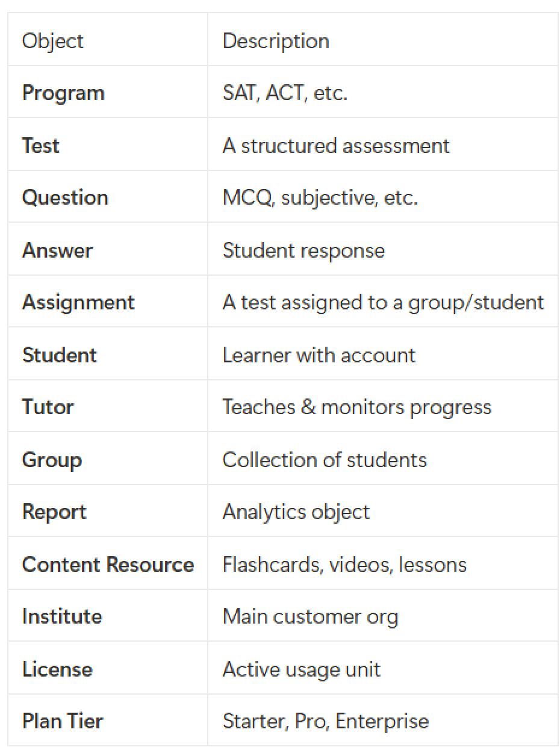Select the Program row label
560x750 pixels.
pos(63,93)
